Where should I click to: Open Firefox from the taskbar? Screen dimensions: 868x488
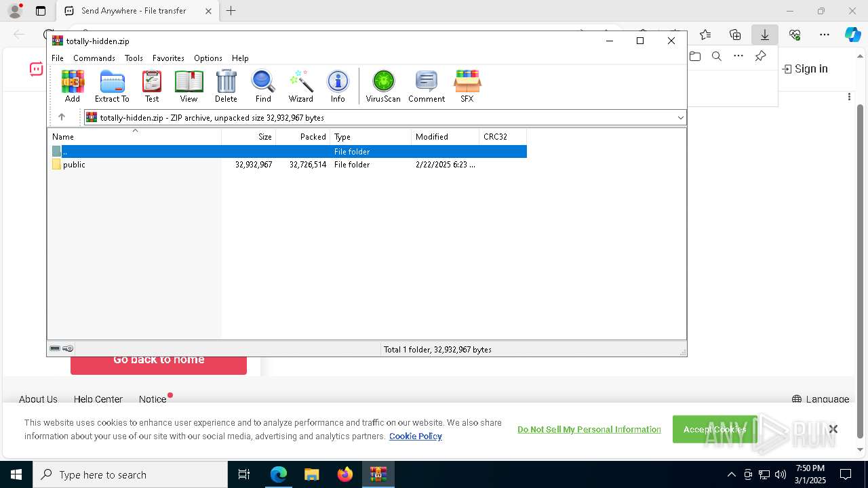344,474
